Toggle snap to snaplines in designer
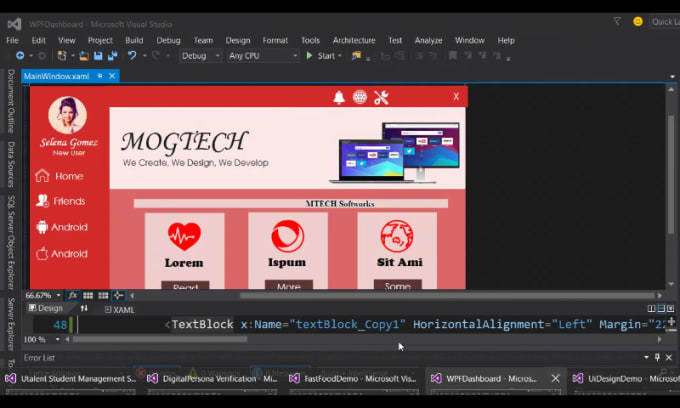 [x=118, y=295]
